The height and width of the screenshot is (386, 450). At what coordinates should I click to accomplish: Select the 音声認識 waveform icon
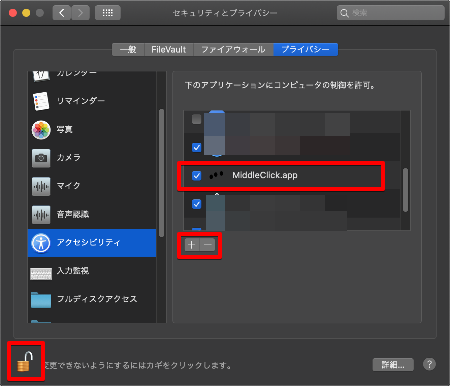tap(41, 214)
